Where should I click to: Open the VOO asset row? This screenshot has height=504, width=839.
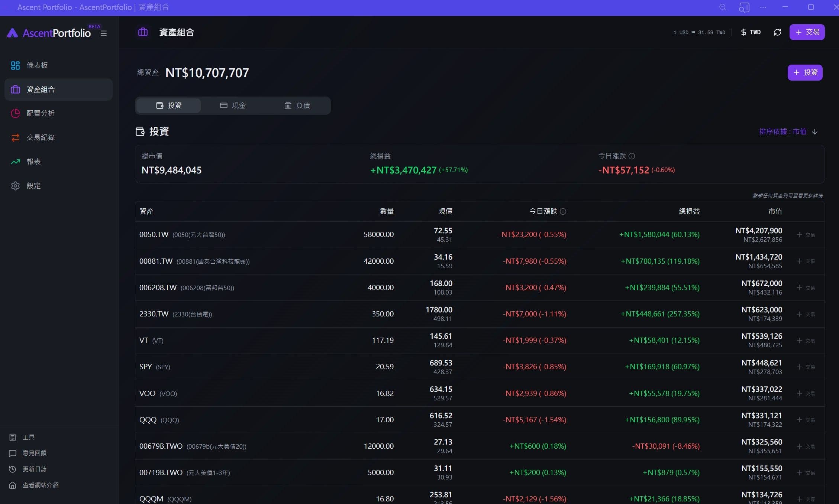pyautogui.click(x=480, y=393)
